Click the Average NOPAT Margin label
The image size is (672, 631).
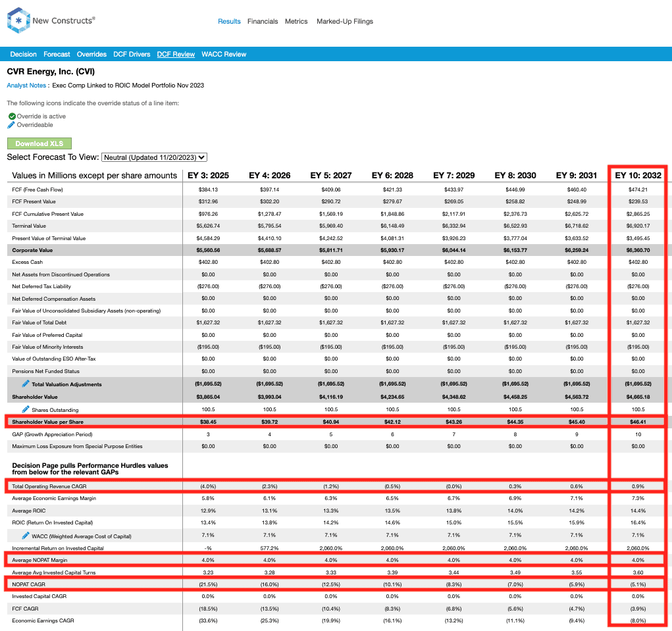point(39,560)
